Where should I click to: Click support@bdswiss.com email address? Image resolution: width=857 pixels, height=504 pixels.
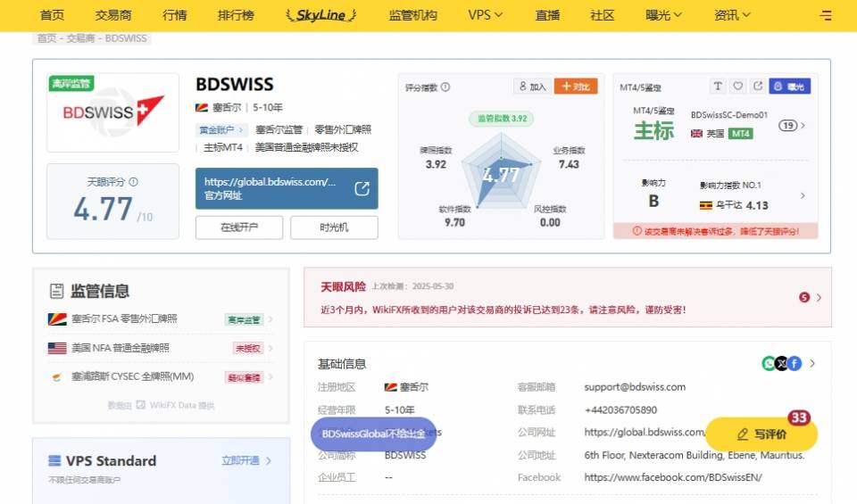click(x=635, y=386)
